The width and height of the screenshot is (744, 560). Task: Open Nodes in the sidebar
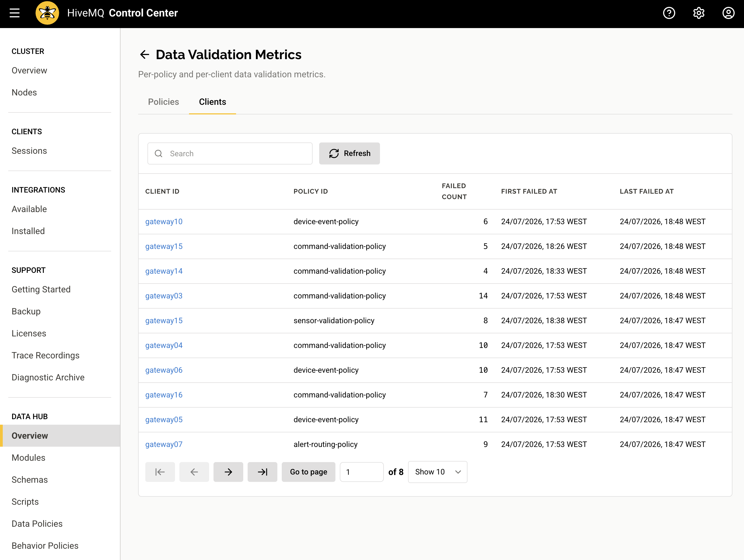24,92
